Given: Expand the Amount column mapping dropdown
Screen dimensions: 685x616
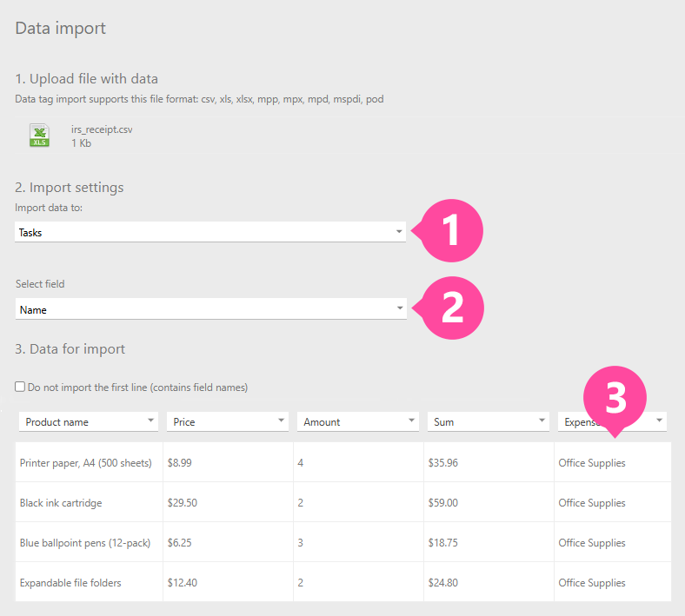Looking at the screenshot, I should (x=357, y=421).
